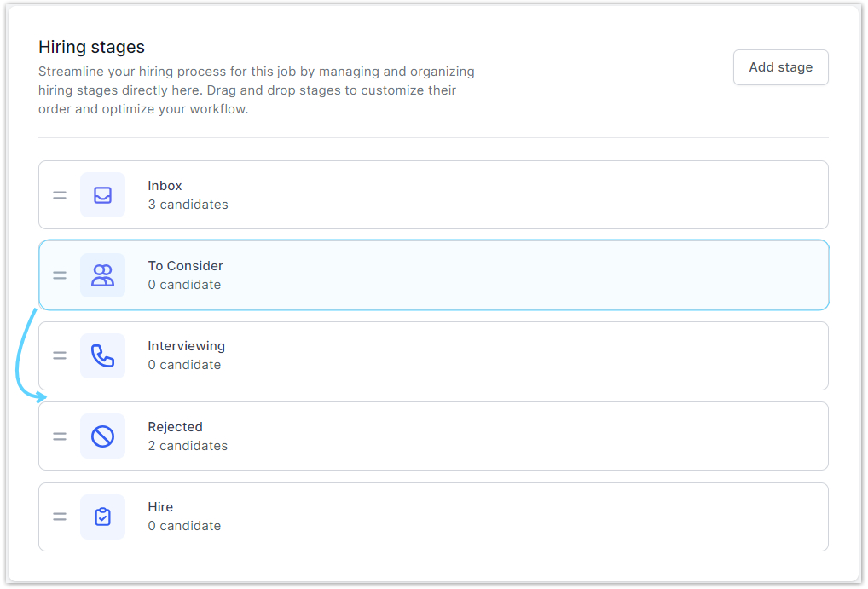
Task: Grab the Rejected stage drag handle
Action: pyautogui.click(x=60, y=436)
